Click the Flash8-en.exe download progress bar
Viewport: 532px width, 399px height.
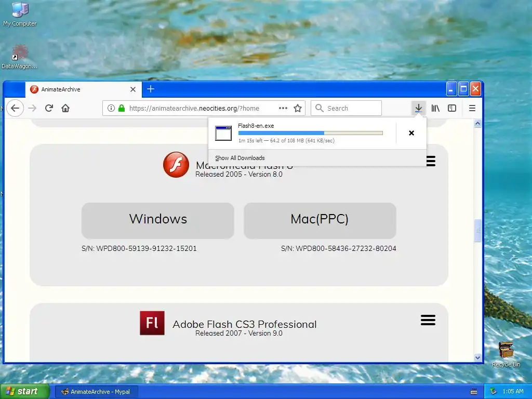(311, 133)
